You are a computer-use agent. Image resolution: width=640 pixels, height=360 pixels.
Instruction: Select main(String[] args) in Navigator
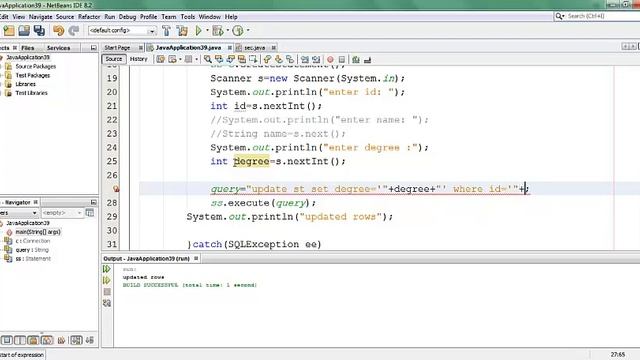38,232
